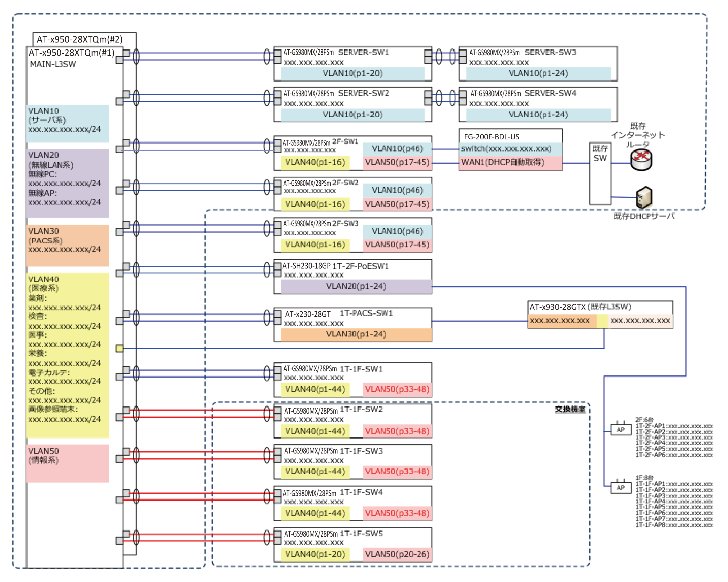Click VLAN50(p33-48) block in 1T-1F-SW2
The image size is (728, 582).
click(397, 431)
